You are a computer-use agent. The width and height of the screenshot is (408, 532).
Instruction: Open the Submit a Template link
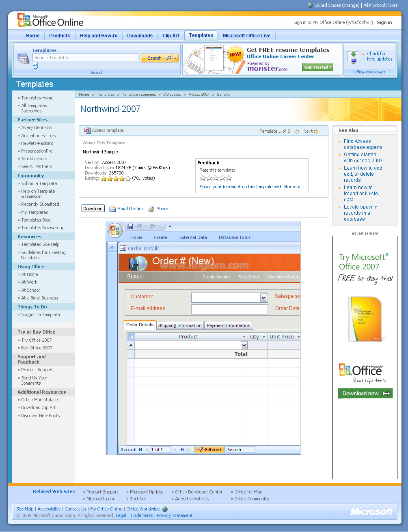pos(39,183)
